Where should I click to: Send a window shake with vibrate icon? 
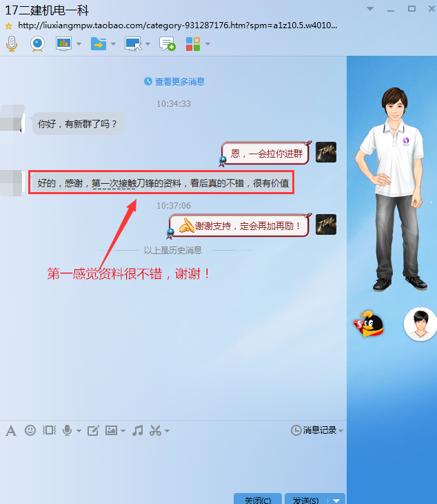[49, 430]
